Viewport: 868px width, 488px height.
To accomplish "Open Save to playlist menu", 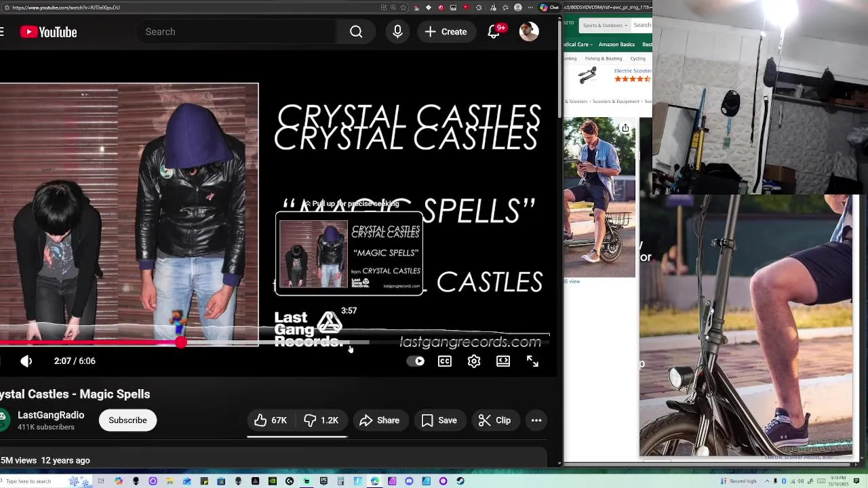I will coord(439,420).
